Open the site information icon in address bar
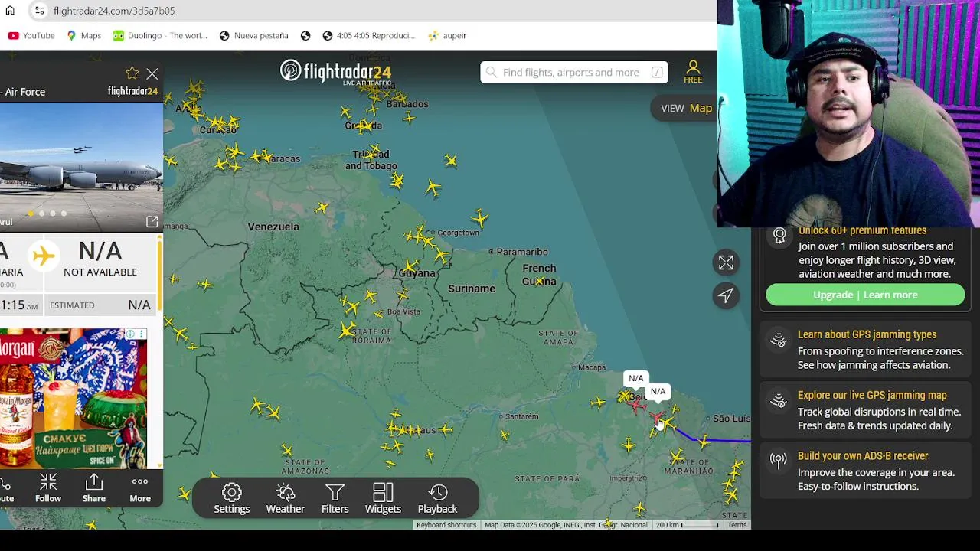The height and width of the screenshot is (551, 980). (x=39, y=11)
